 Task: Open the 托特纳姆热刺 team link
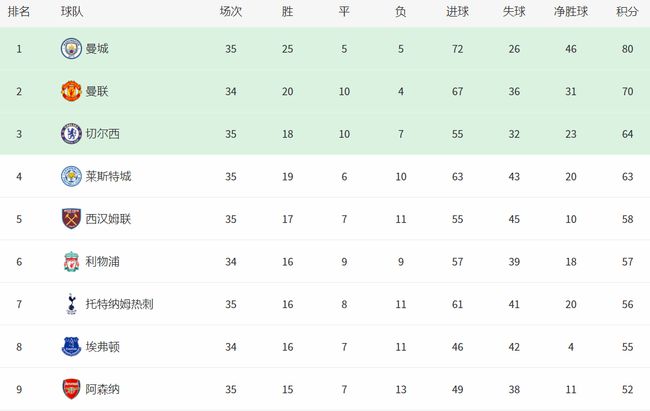119,304
